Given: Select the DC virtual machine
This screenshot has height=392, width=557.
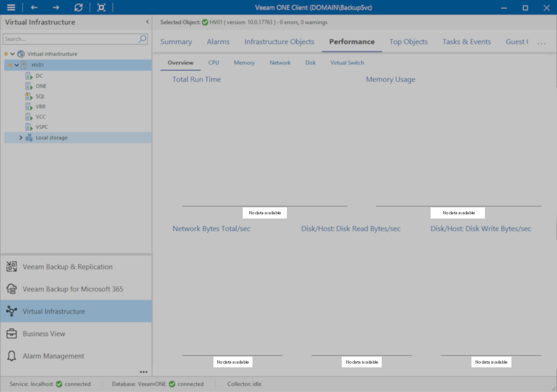Looking at the screenshot, I should pyautogui.click(x=39, y=76).
